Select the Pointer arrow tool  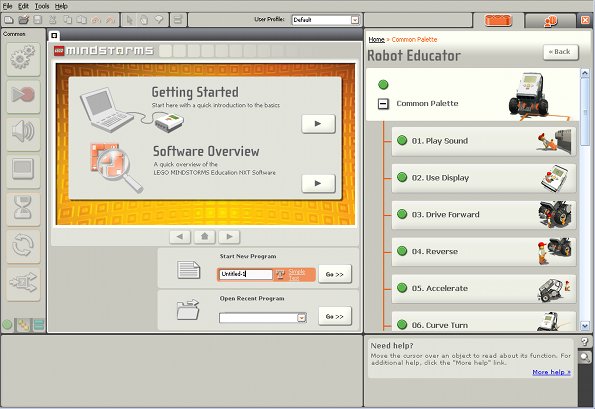pyautogui.click(x=130, y=20)
